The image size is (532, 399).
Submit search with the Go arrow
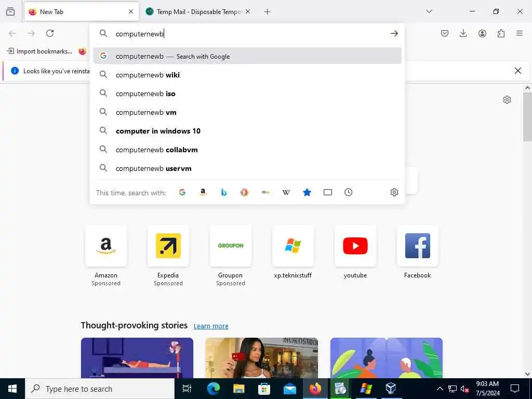(394, 33)
